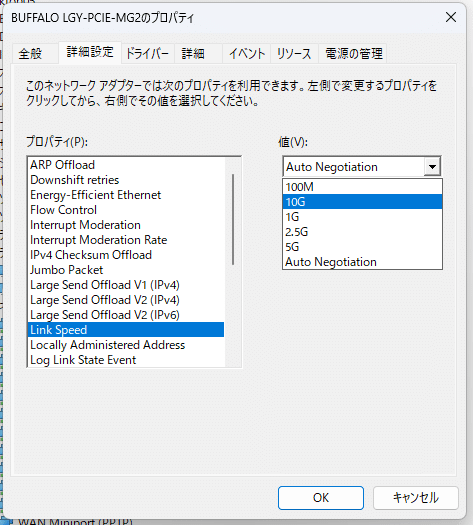473x525 pixels.
Task: Collapse the value dropdown arrow
Action: pyautogui.click(x=432, y=167)
